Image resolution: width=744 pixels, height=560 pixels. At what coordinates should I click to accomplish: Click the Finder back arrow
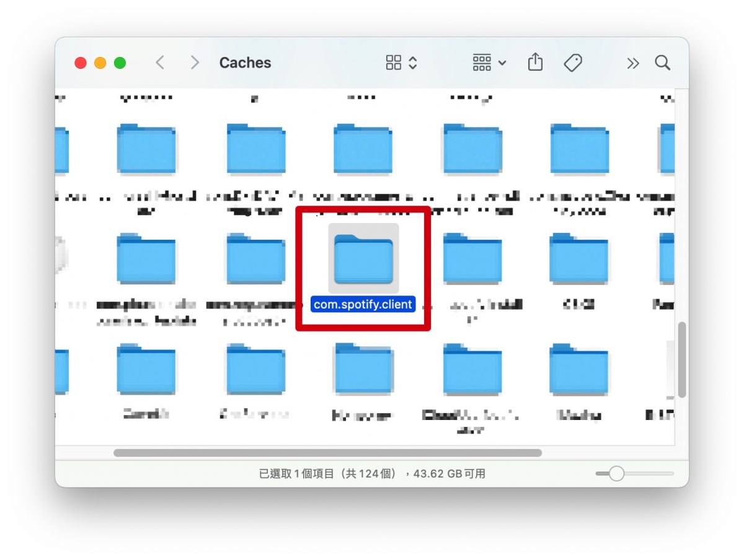coord(160,63)
